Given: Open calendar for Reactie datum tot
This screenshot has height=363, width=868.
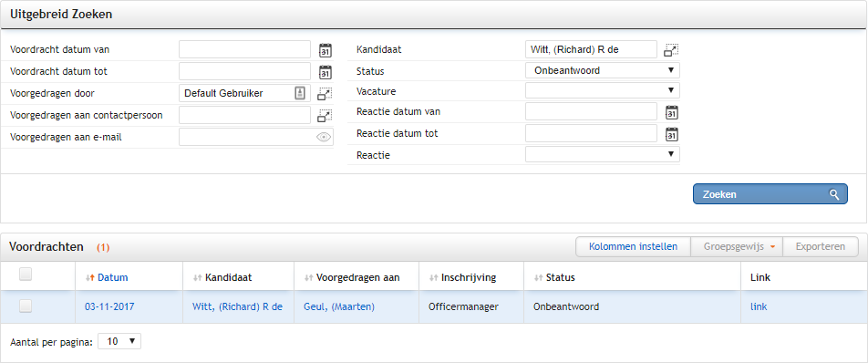Looking at the screenshot, I should pyautogui.click(x=671, y=134).
